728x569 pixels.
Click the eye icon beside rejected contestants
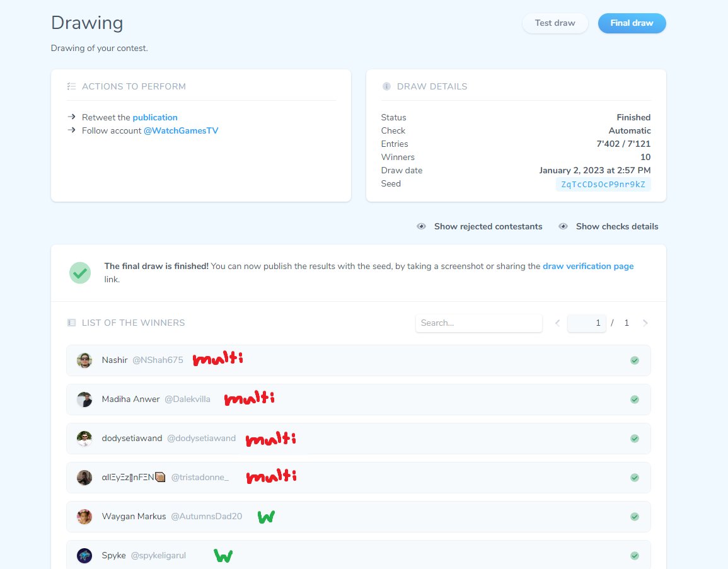coord(421,226)
